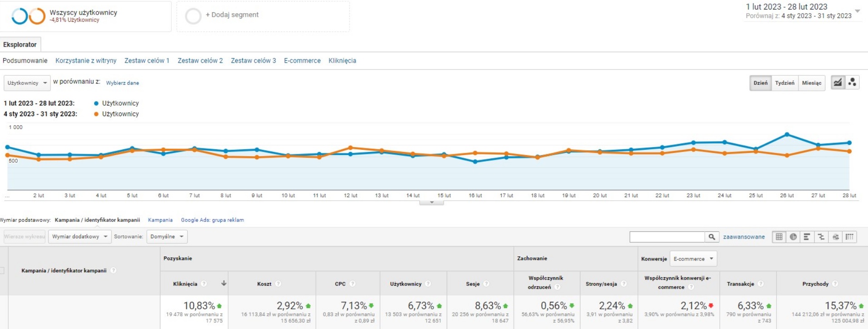This screenshot has height=329, width=868.
Task: Click the search magnifier icon
Action: pos(712,236)
